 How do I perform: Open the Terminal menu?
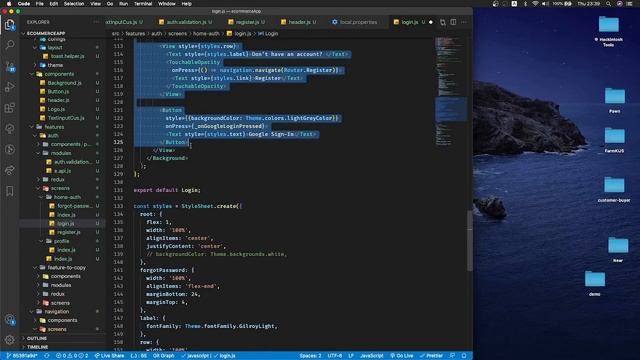coord(143,4)
